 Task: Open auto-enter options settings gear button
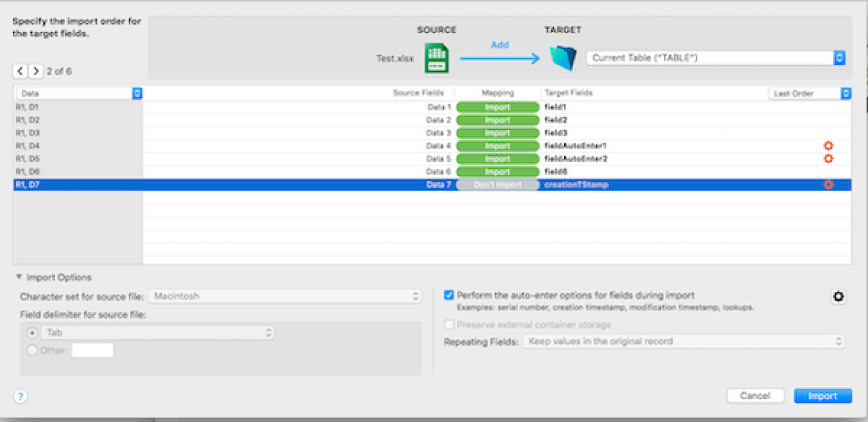[x=839, y=297]
